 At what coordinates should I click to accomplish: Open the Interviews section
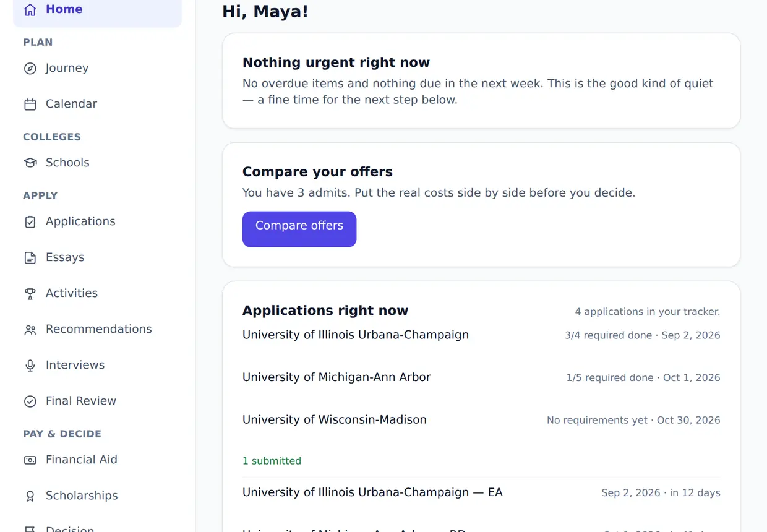[98, 365]
